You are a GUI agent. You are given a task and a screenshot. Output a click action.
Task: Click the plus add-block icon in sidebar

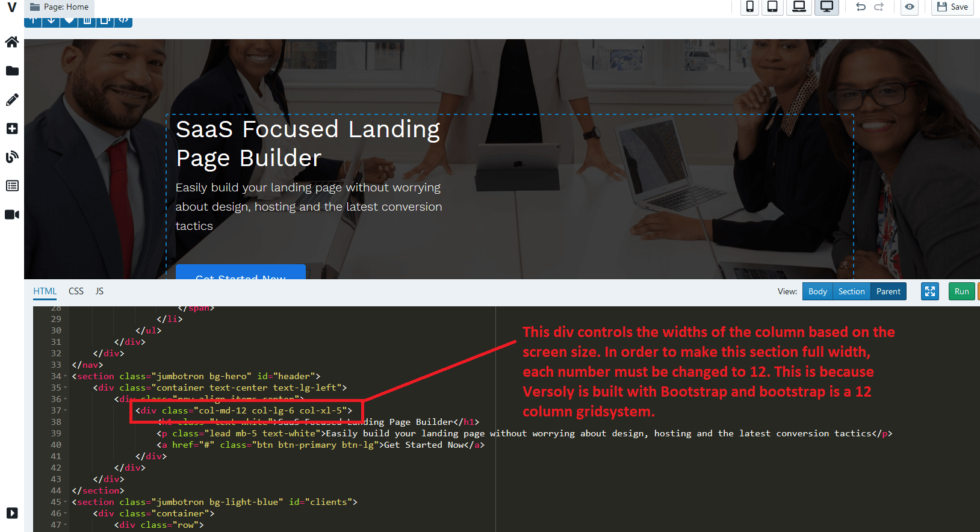tap(12, 129)
